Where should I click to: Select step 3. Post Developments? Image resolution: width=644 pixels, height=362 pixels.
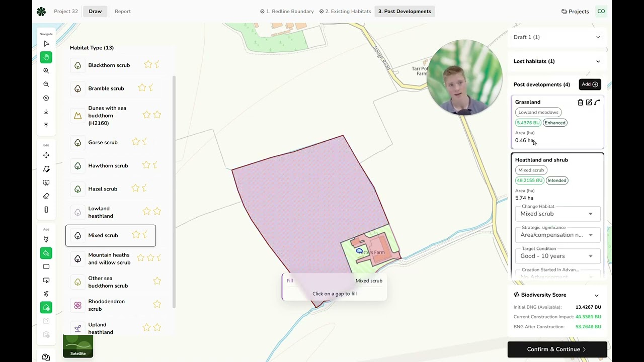coord(405,11)
